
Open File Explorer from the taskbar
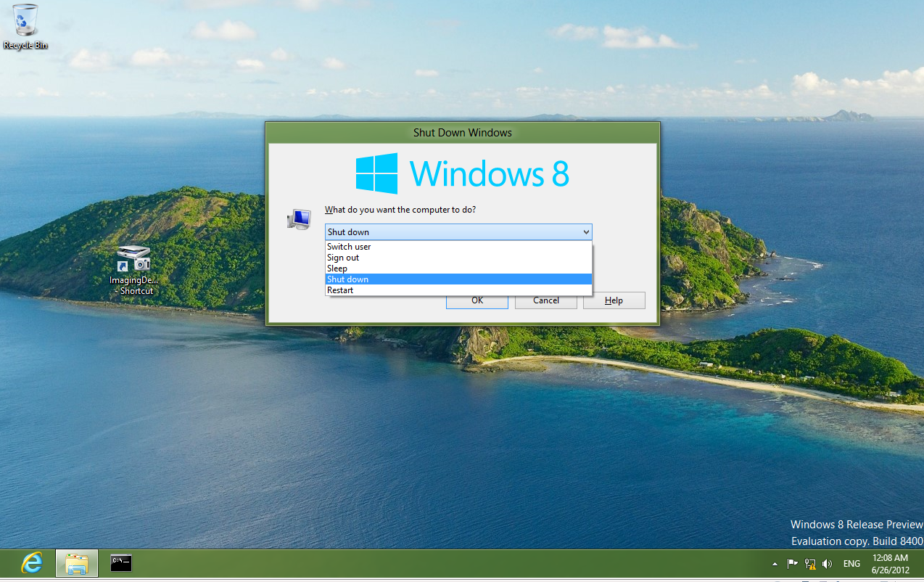[x=76, y=563]
